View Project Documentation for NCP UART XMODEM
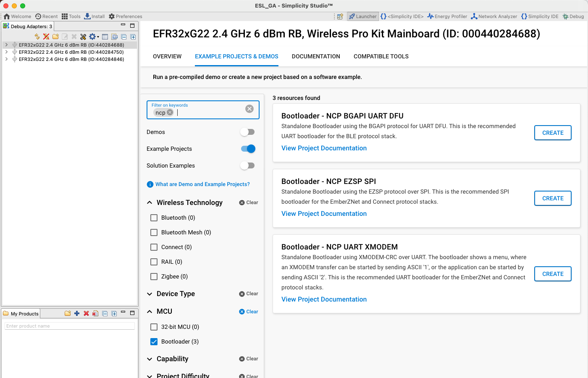The image size is (588, 378). pyautogui.click(x=324, y=299)
